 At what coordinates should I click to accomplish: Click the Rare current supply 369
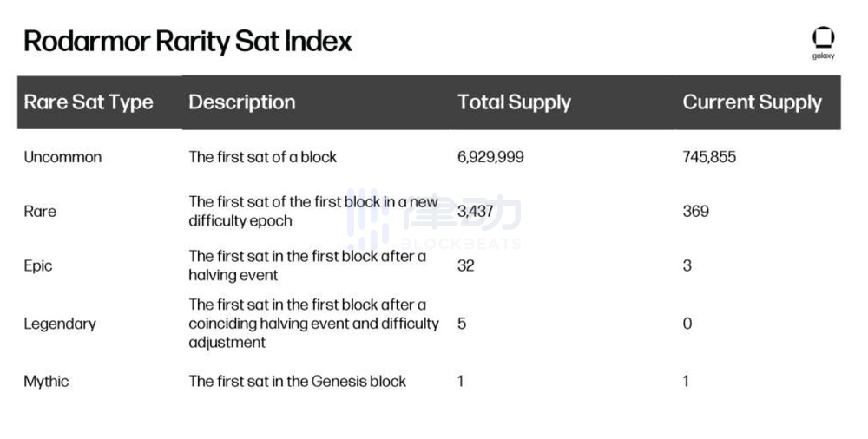[x=695, y=211]
